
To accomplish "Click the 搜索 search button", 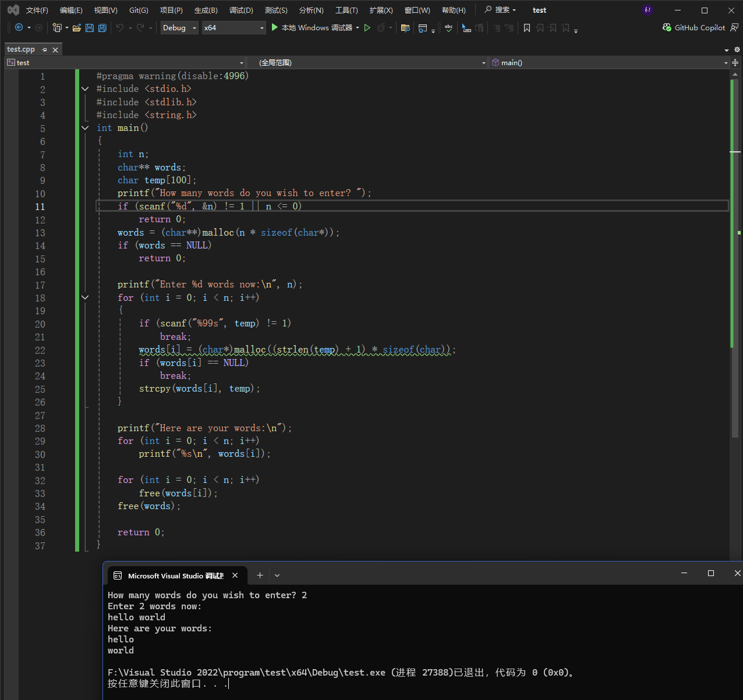I will [x=500, y=10].
